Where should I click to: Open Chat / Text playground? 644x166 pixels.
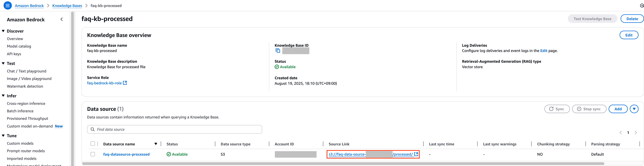coord(26,71)
